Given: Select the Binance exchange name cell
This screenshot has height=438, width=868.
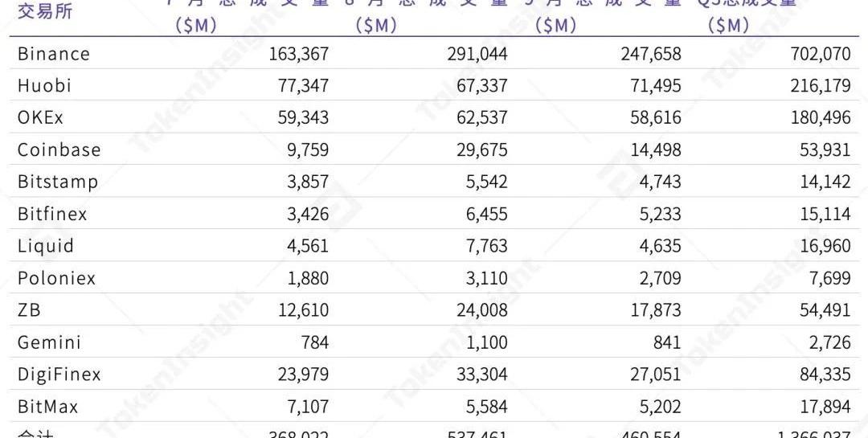Looking at the screenshot, I should (54, 54).
